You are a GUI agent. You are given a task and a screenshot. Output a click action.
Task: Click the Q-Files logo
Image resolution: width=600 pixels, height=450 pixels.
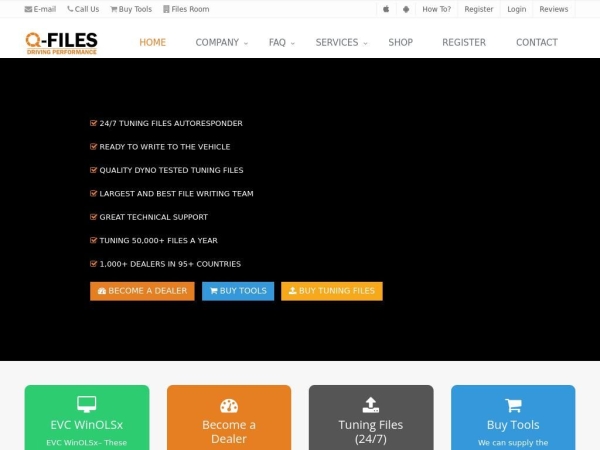click(x=62, y=42)
